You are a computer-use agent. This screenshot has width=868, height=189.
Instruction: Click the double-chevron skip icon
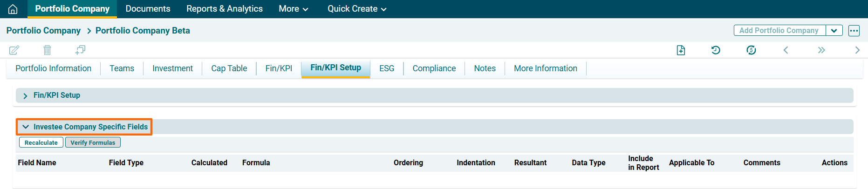[x=821, y=50]
